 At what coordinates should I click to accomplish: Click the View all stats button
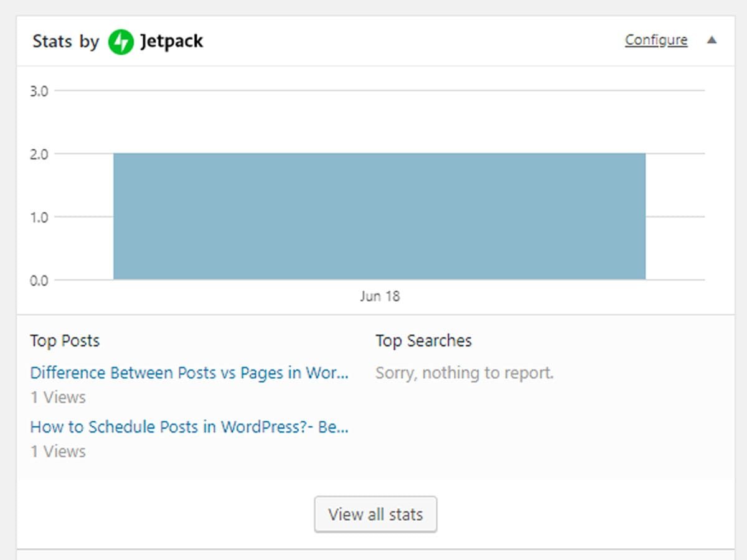375,515
